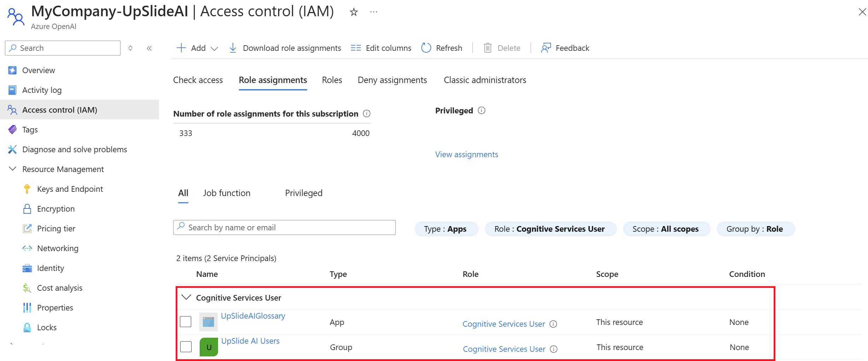Image resolution: width=868 pixels, height=361 pixels.
Task: Click the 333 role assignments count
Action: click(186, 134)
